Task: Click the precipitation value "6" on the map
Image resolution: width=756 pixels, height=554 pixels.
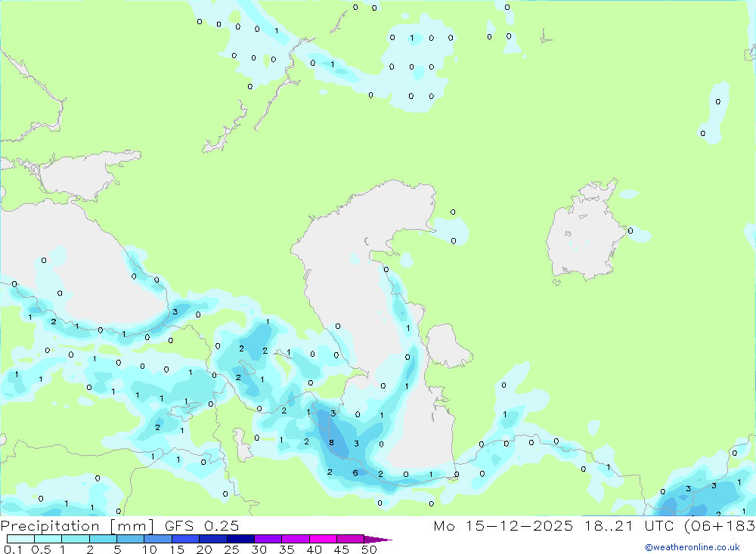Action: click(355, 473)
